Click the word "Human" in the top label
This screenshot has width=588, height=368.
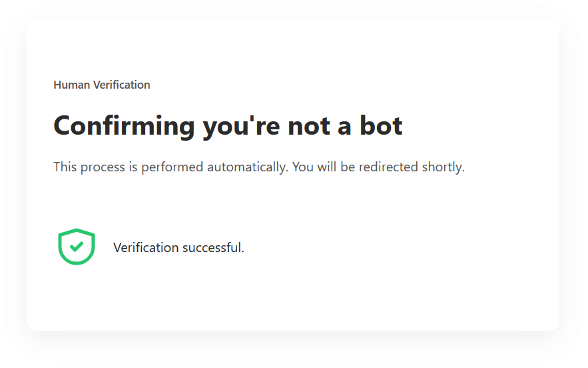[x=69, y=85]
